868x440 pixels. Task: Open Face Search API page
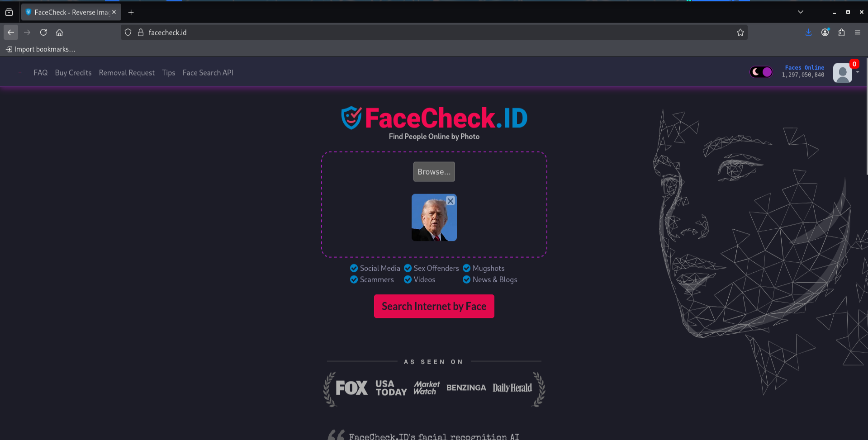coord(208,72)
